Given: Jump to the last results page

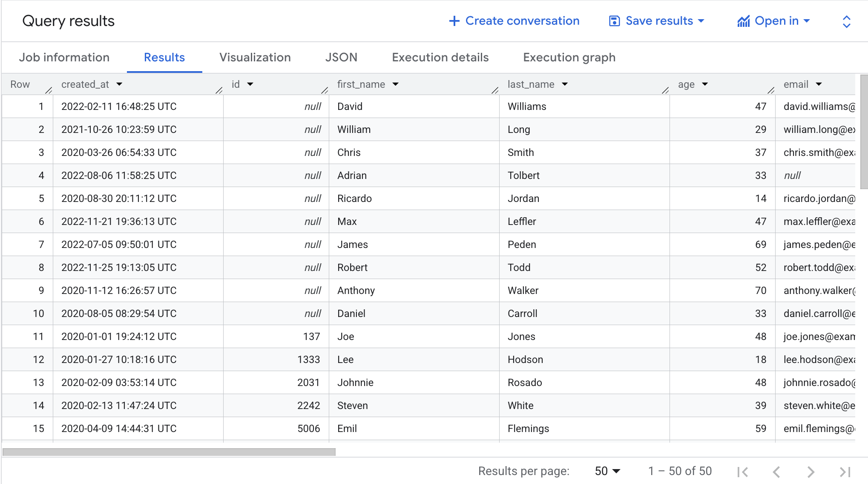Looking at the screenshot, I should 845,472.
